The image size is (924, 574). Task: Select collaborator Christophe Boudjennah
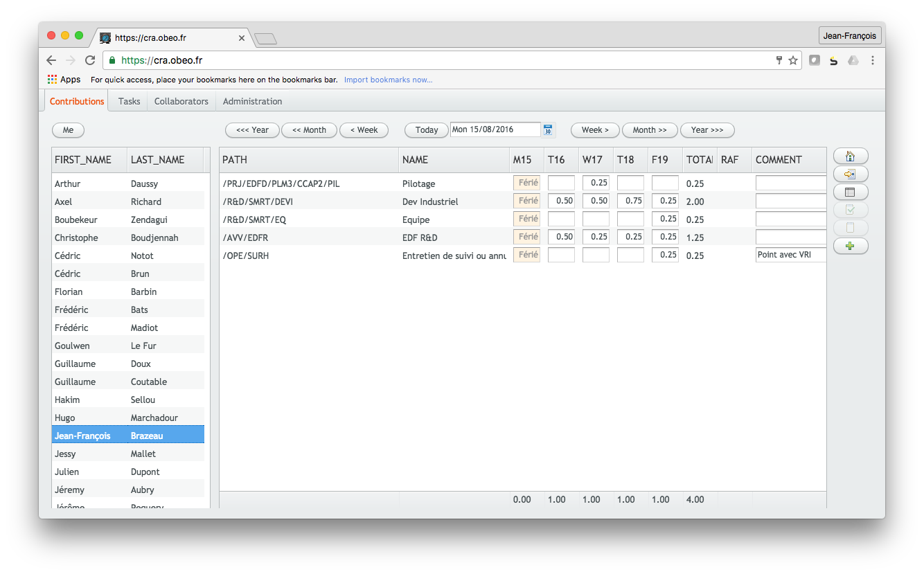128,237
